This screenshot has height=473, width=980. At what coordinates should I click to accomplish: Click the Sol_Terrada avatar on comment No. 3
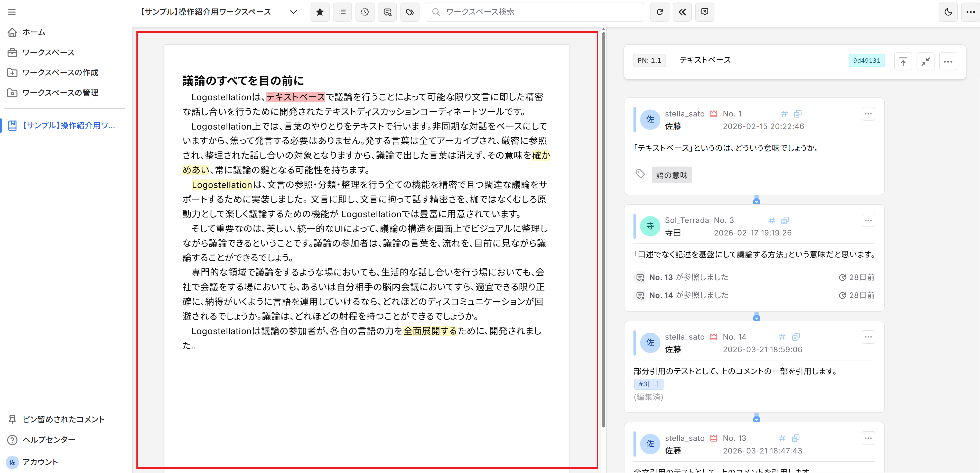[650, 226]
